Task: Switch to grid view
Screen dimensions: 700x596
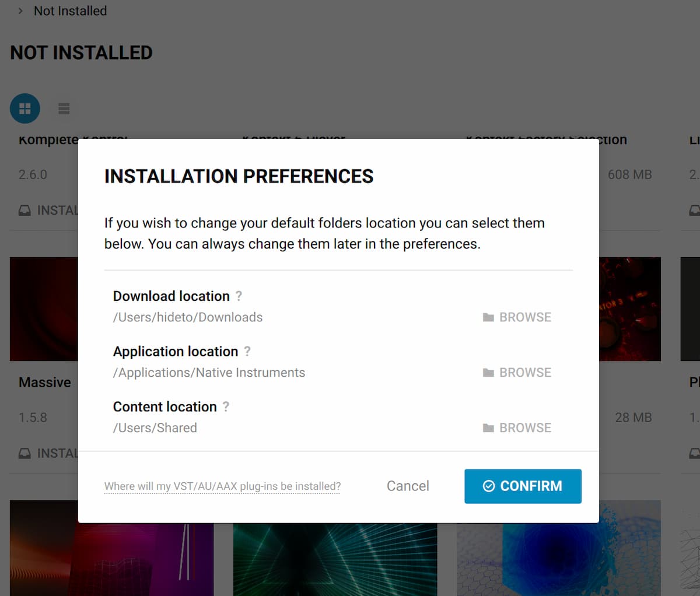Action: click(x=25, y=108)
